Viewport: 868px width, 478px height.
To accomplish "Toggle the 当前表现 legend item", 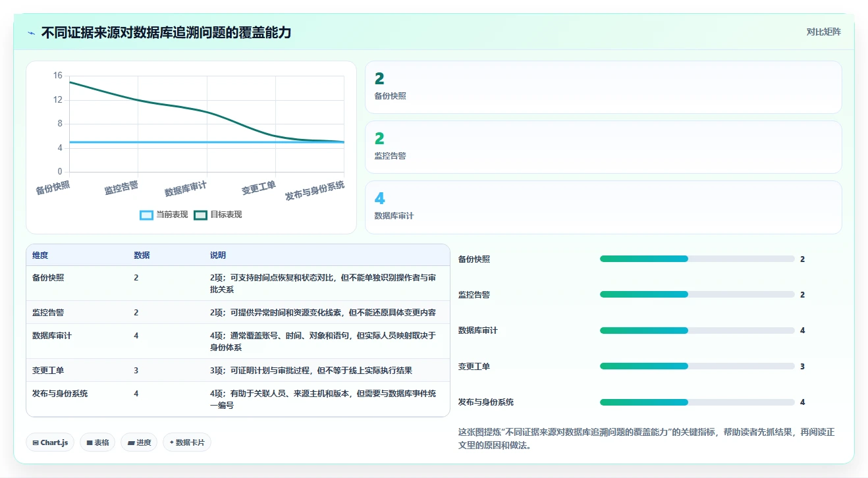I will [164, 215].
